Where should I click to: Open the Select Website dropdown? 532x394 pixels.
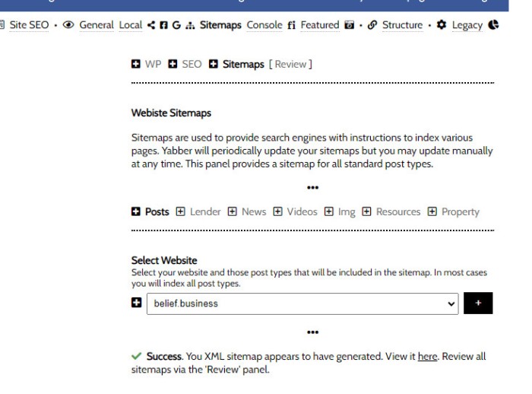(x=302, y=303)
